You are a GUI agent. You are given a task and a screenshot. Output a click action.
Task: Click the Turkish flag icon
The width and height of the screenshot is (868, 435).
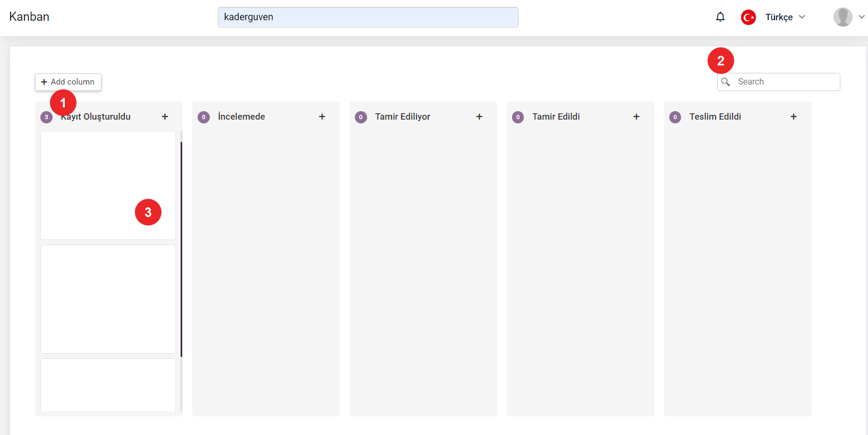748,17
